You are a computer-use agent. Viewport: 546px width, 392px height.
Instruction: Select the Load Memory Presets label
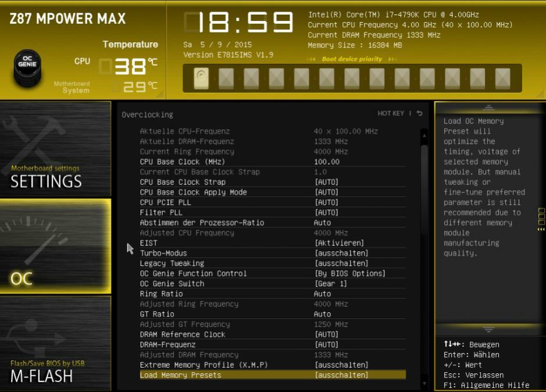coord(180,375)
